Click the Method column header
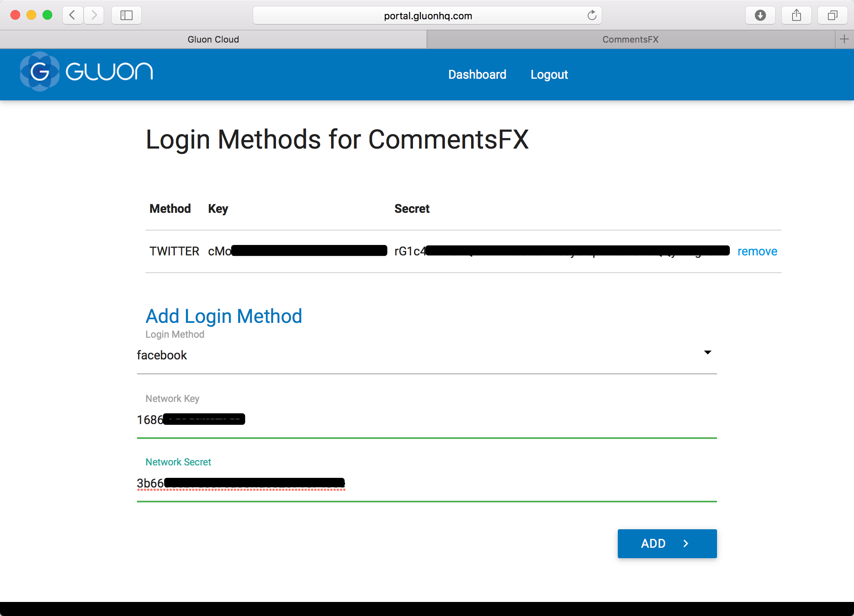Image resolution: width=854 pixels, height=616 pixels. click(x=170, y=209)
